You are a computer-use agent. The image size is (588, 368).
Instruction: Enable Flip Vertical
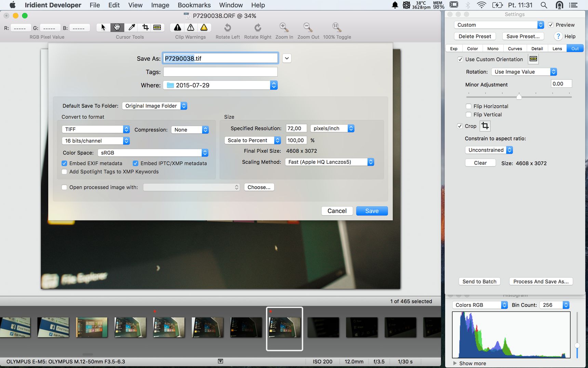[x=469, y=114]
